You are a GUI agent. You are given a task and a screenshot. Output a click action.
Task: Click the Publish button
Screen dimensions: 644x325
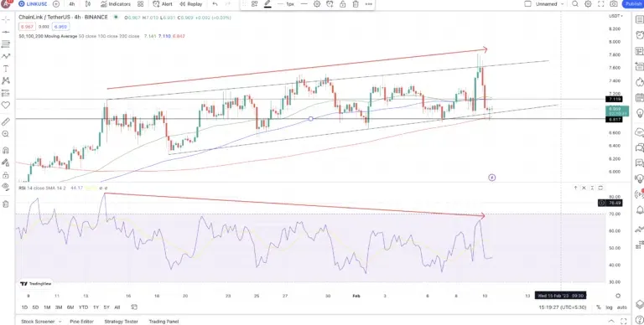click(x=633, y=4)
